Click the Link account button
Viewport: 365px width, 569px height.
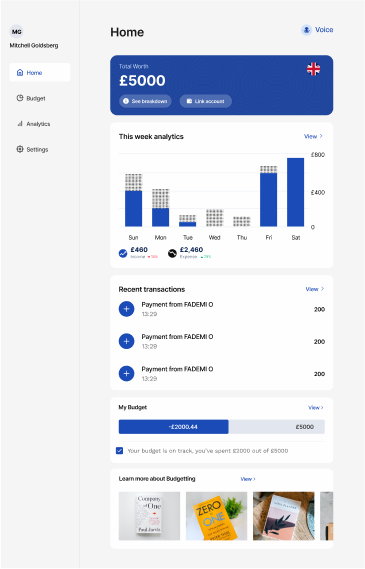tap(205, 101)
